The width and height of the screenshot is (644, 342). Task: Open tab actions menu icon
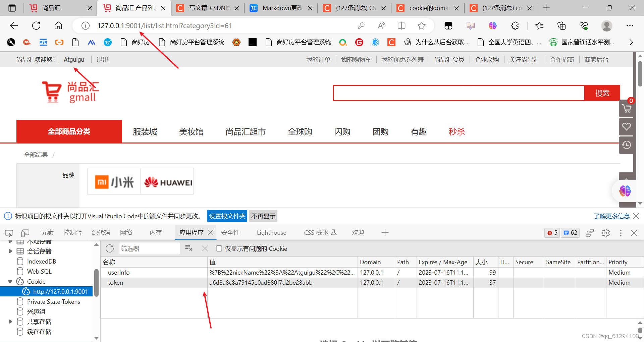[x=12, y=8]
